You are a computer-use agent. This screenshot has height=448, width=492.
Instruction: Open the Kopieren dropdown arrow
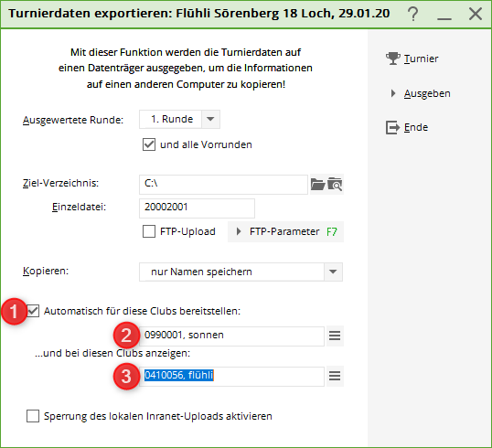coord(333,272)
